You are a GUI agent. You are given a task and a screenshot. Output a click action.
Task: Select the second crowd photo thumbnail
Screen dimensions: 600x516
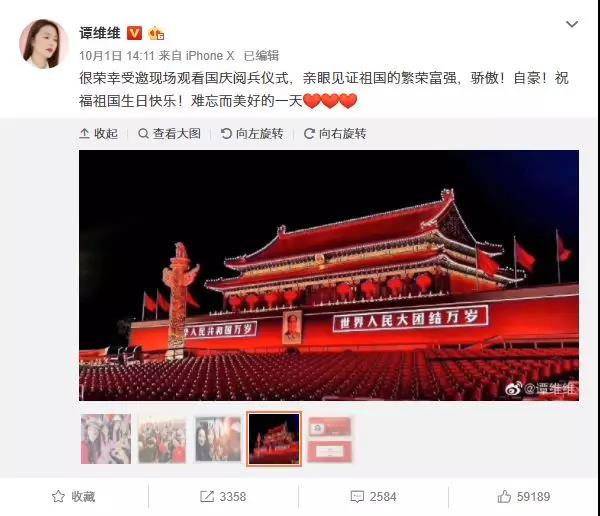[162, 440]
